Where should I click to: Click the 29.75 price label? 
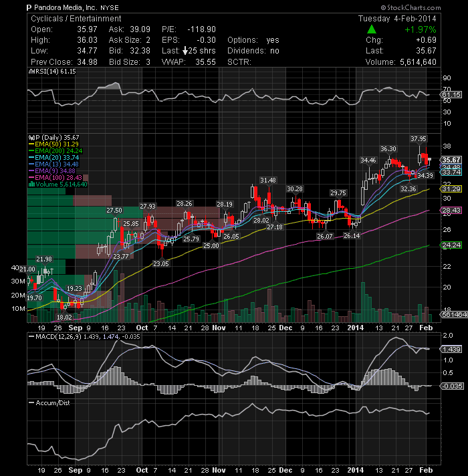[338, 193]
